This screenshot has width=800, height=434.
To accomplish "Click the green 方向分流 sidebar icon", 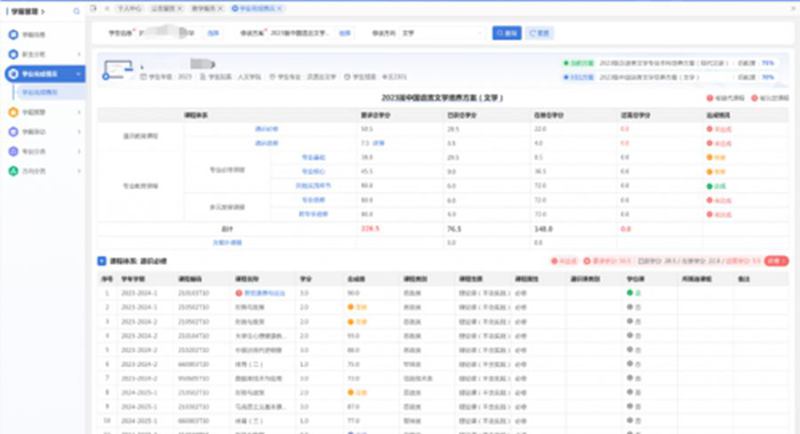I will point(13,170).
